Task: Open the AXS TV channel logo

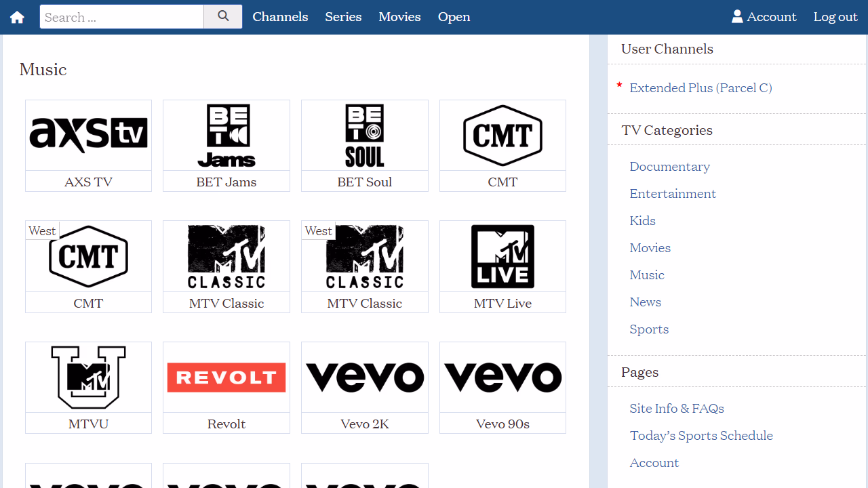Action: click(x=88, y=136)
